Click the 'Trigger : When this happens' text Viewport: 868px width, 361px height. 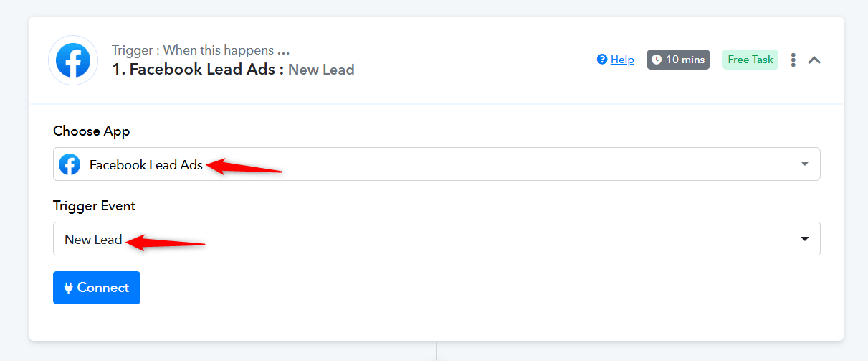tap(193, 50)
